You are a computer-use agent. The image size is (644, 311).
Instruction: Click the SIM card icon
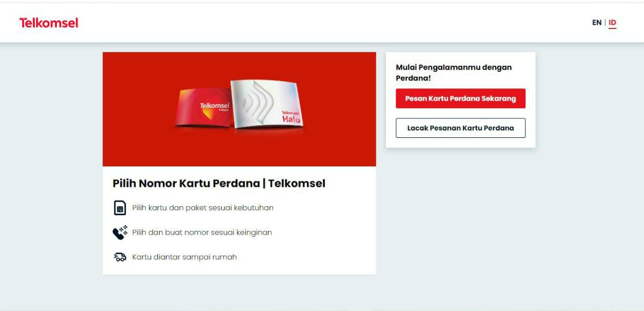(120, 208)
